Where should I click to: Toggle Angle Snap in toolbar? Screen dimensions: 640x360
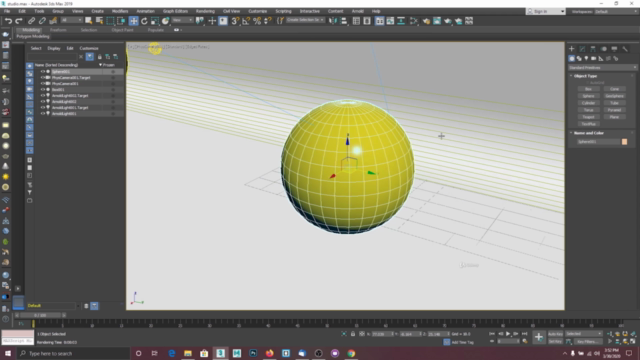246,20
